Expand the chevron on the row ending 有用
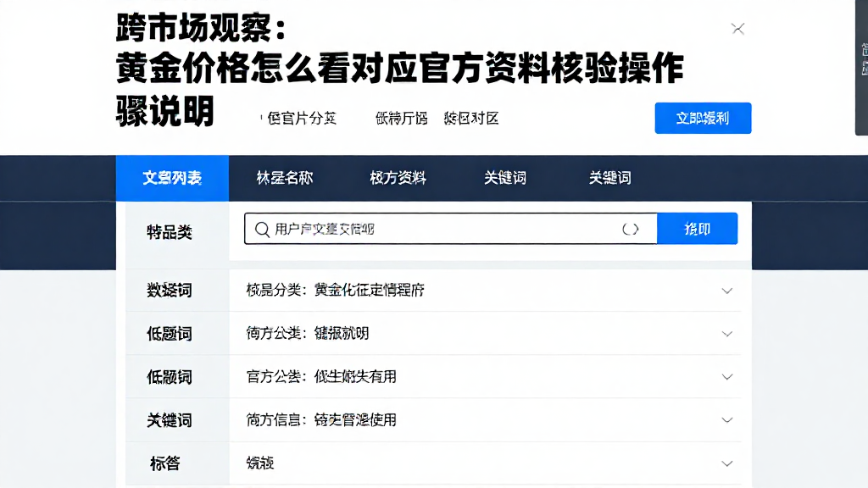The image size is (868, 488). [726, 377]
